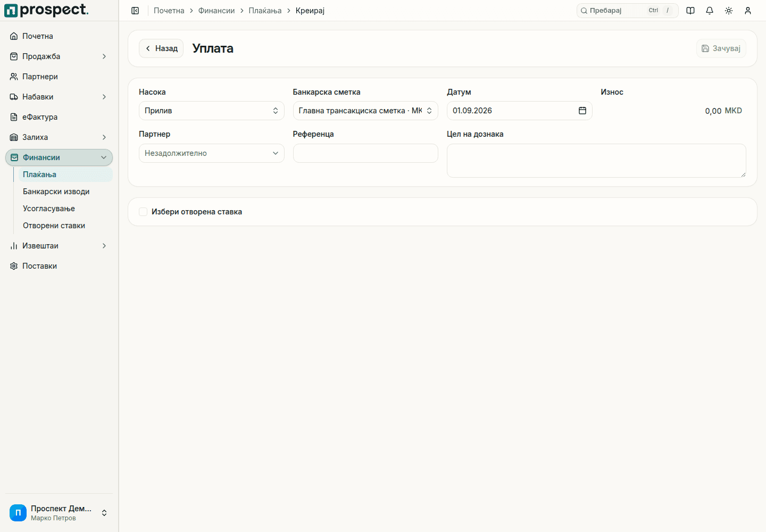This screenshot has width=766, height=532.
Task: Click the search magnifier icon
Action: click(x=584, y=11)
